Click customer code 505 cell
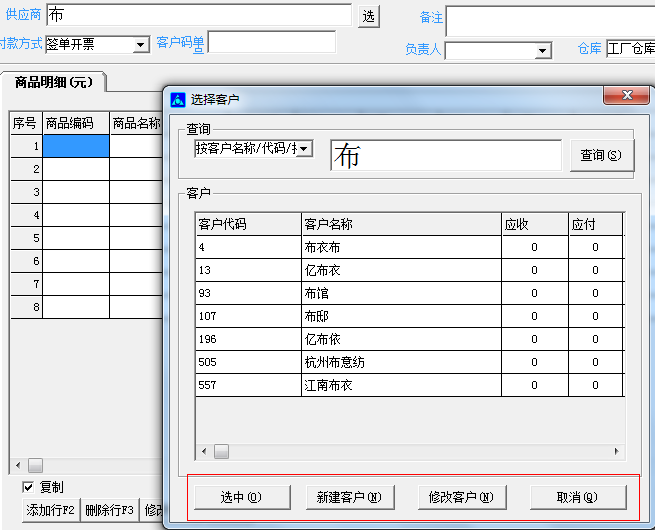The width and height of the screenshot is (655, 530). click(x=248, y=362)
